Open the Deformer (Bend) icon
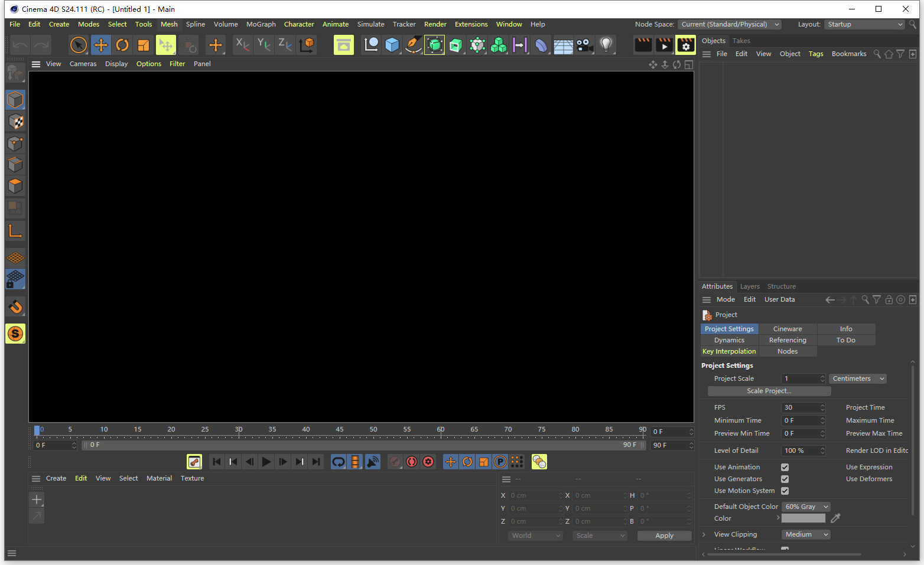The width and height of the screenshot is (924, 565). click(541, 45)
